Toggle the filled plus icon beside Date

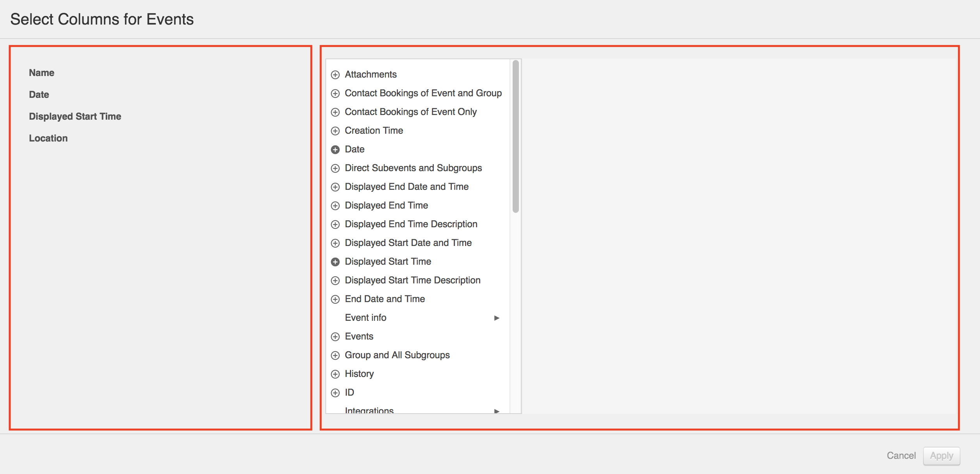pyautogui.click(x=335, y=150)
